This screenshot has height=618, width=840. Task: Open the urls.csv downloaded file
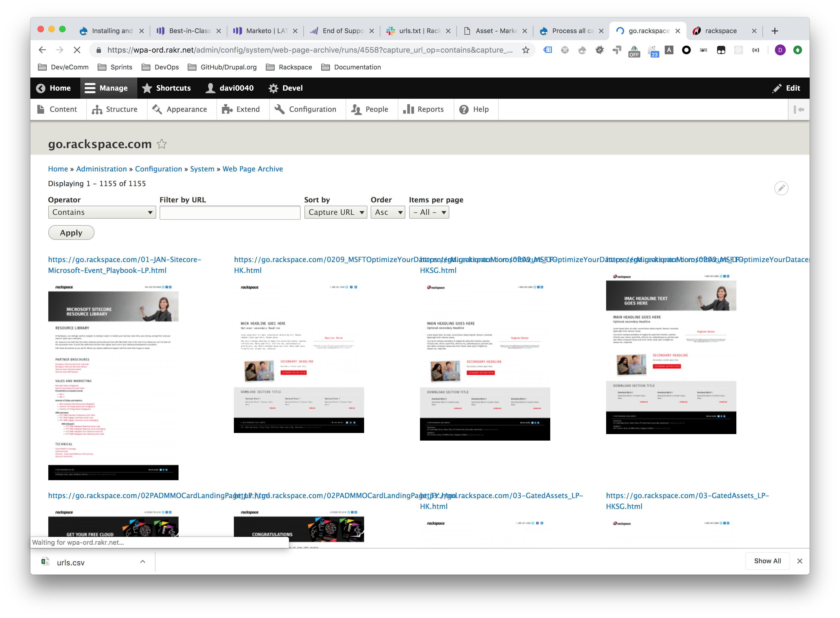tap(70, 562)
